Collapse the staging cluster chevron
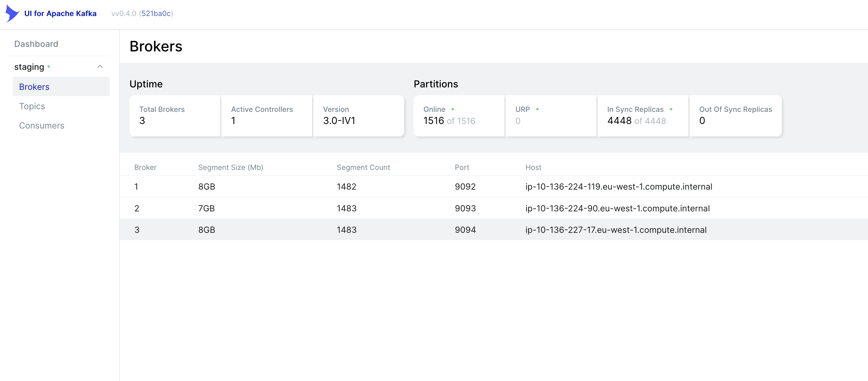The height and width of the screenshot is (381, 868). (x=100, y=67)
